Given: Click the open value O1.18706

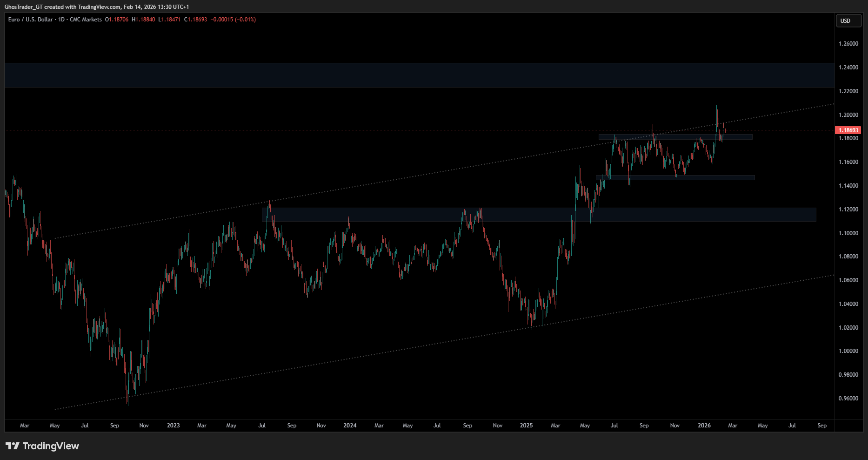Looking at the screenshot, I should 117,20.
